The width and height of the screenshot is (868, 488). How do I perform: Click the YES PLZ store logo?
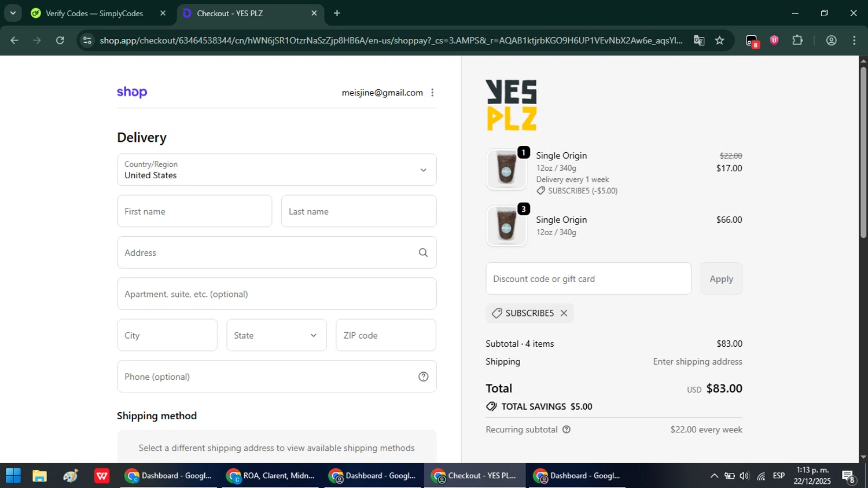pyautogui.click(x=512, y=105)
